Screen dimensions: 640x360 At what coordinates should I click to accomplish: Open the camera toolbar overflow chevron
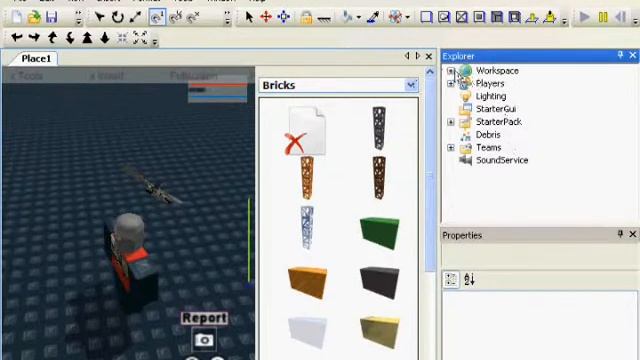tap(155, 41)
